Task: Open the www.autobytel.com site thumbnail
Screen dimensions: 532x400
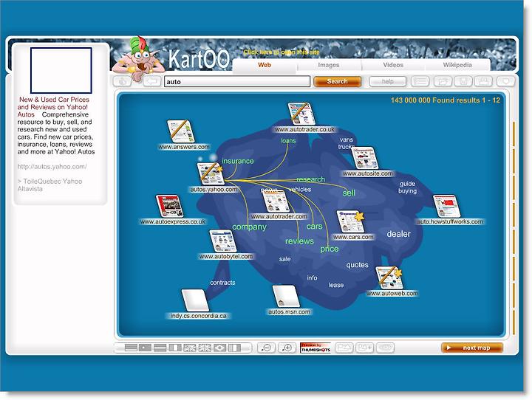Action: (x=223, y=241)
